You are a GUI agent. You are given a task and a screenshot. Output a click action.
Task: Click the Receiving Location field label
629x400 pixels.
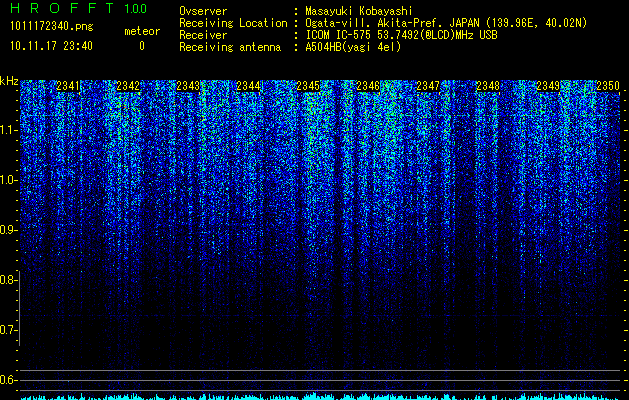pos(233,23)
